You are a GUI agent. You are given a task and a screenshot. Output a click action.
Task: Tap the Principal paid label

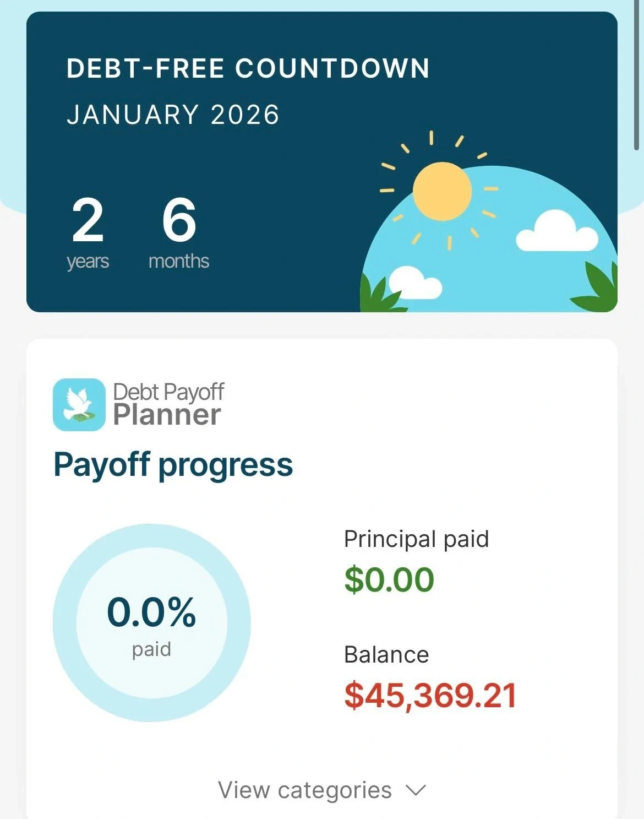[416, 539]
